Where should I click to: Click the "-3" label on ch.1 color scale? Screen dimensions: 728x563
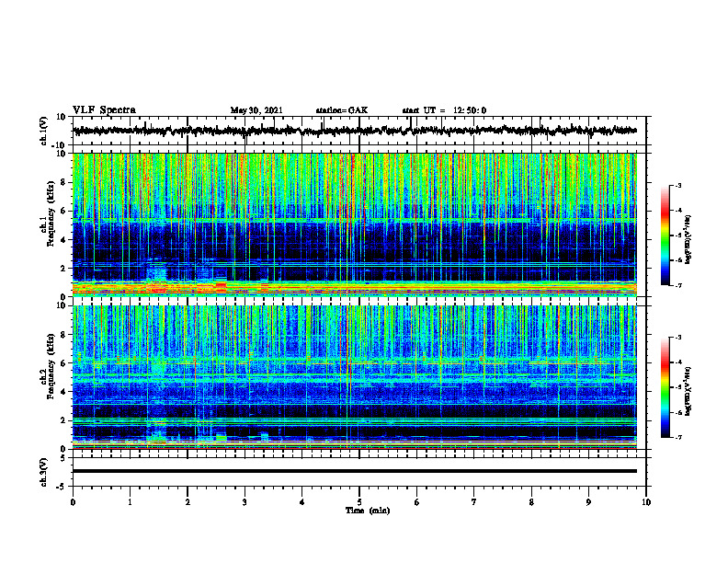click(678, 186)
